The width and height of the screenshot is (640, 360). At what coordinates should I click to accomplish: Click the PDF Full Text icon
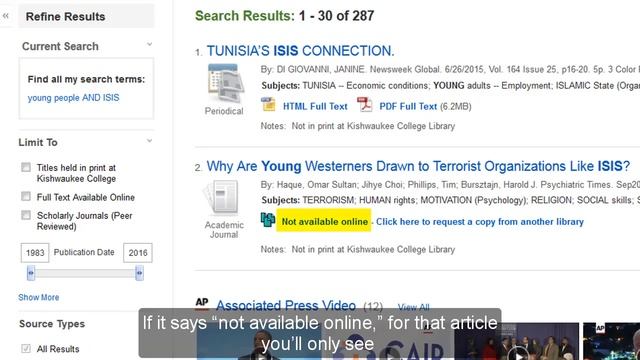pyautogui.click(x=365, y=105)
